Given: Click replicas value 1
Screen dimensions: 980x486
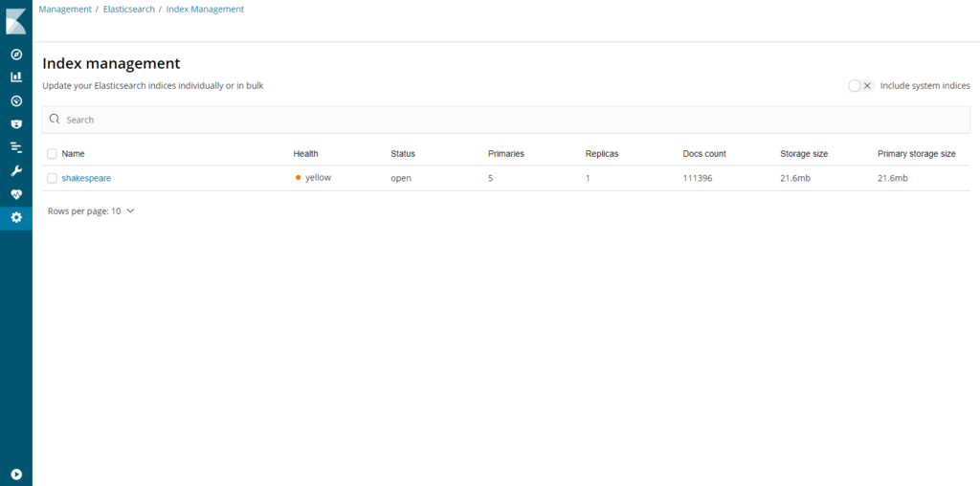Looking at the screenshot, I should 588,178.
